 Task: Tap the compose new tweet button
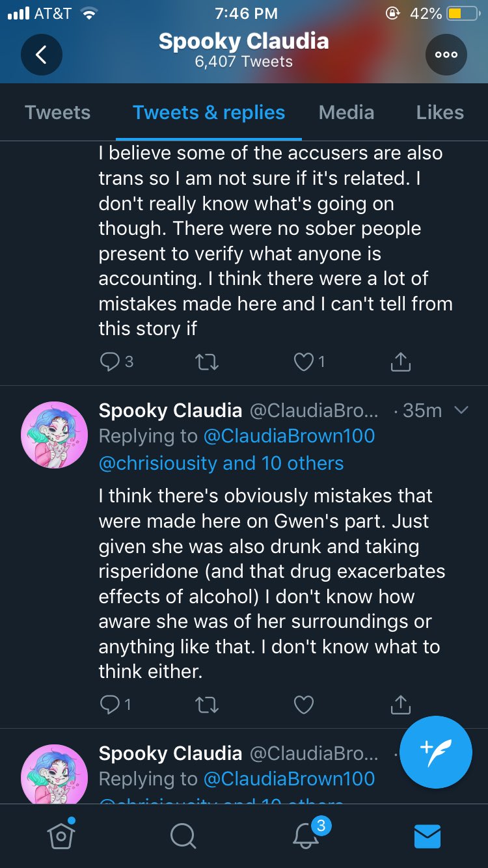(x=435, y=752)
